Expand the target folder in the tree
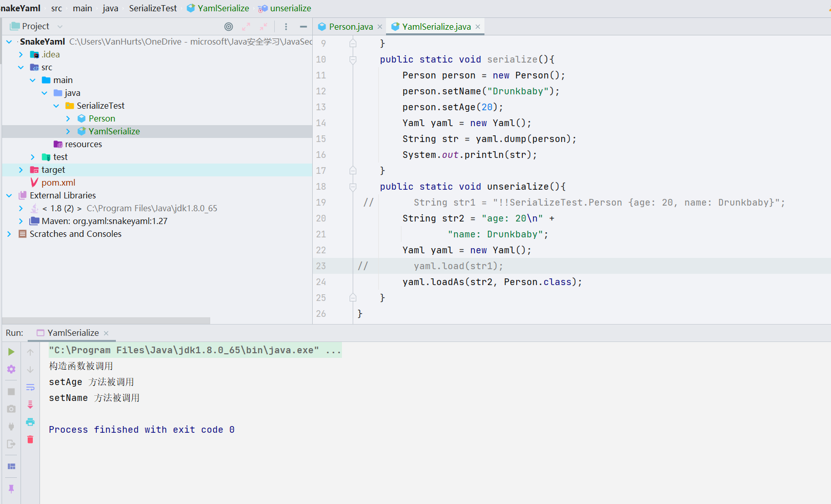The width and height of the screenshot is (831, 504). pyautogui.click(x=21, y=170)
